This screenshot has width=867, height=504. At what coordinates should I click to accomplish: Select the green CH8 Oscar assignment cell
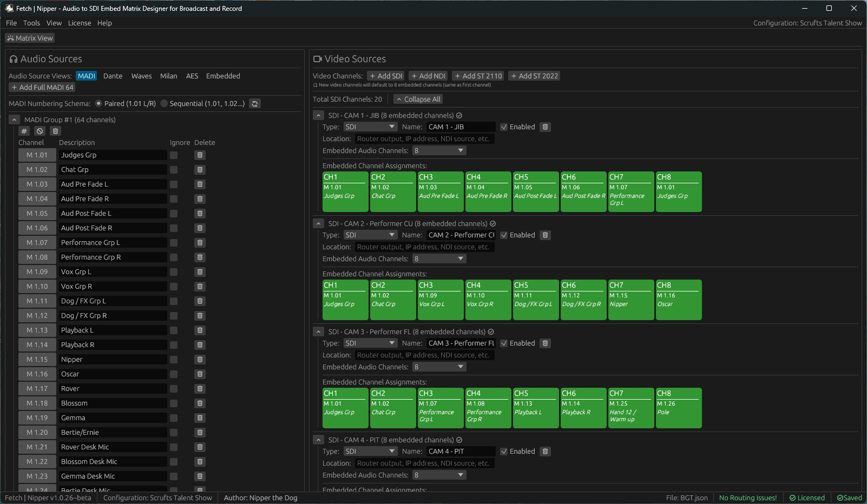(678, 300)
